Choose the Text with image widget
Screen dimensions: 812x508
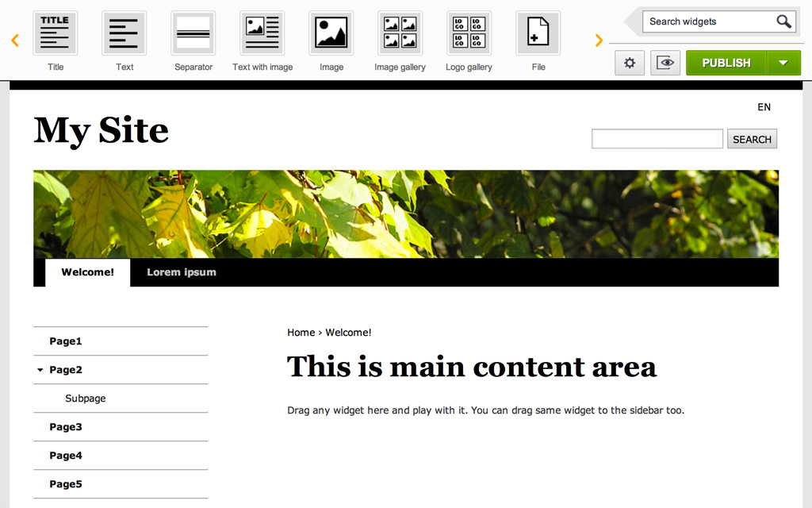pos(262,33)
